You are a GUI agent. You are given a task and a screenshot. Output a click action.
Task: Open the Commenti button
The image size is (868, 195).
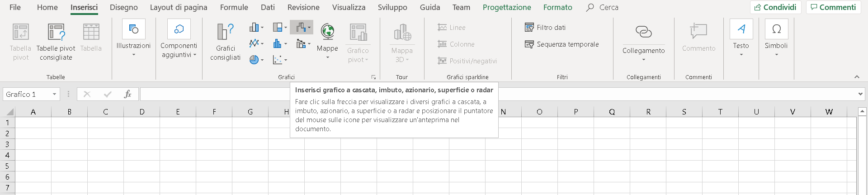coord(833,7)
